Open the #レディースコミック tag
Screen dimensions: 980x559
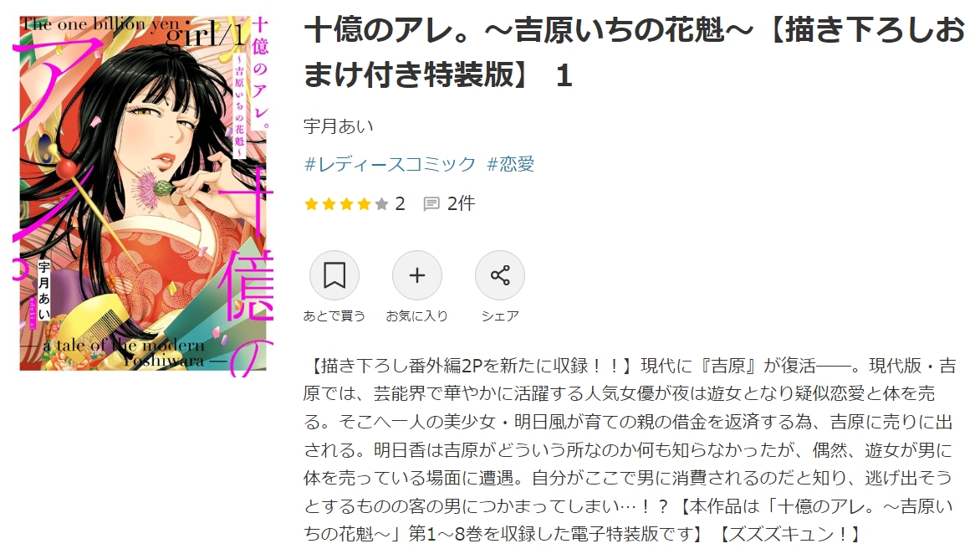click(x=390, y=165)
